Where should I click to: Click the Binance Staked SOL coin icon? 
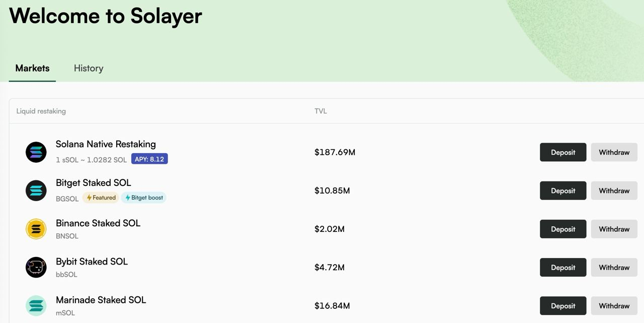point(36,229)
